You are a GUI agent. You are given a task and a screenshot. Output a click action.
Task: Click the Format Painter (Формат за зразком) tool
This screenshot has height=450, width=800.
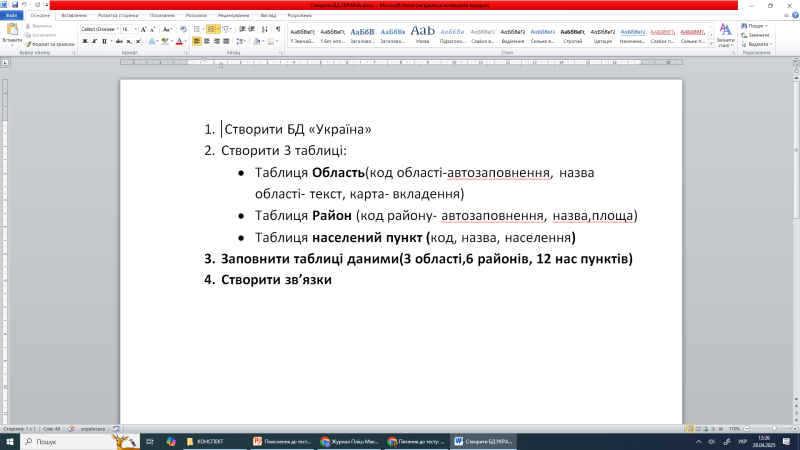[51, 45]
